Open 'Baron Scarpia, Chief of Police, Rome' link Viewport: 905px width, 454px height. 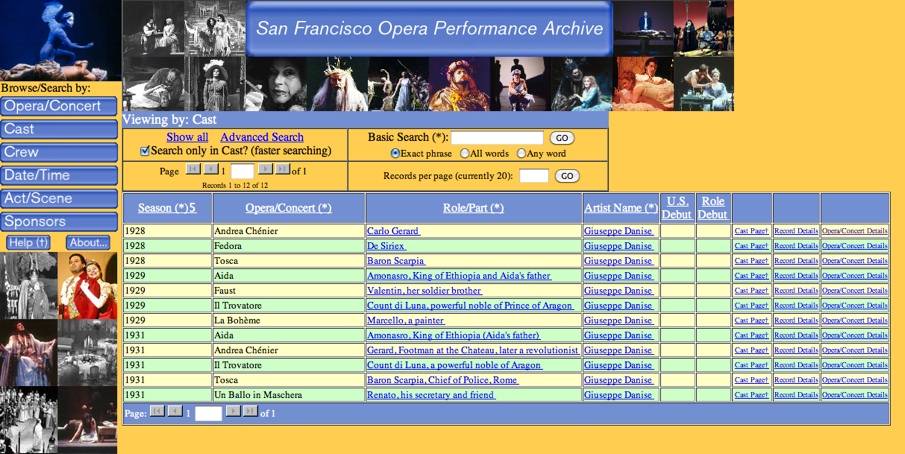click(443, 380)
